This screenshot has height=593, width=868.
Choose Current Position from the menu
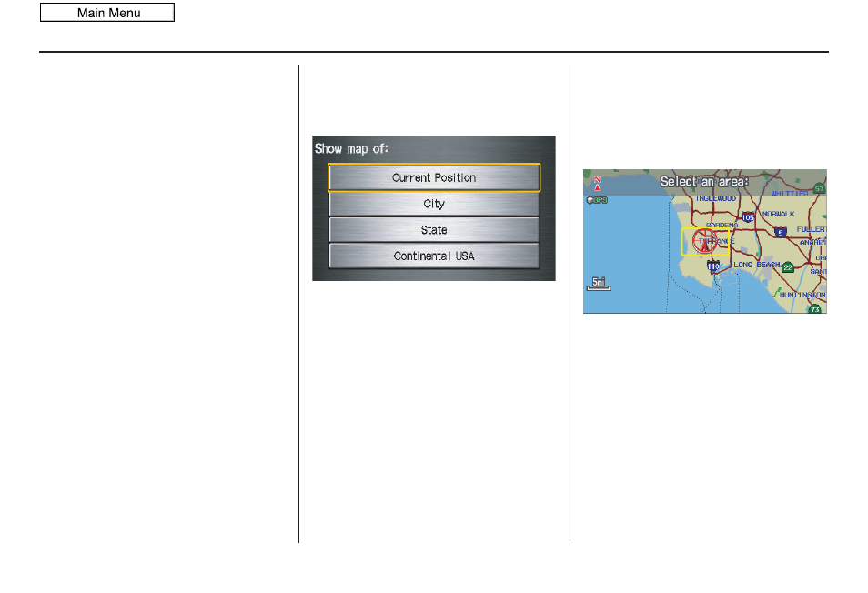433,177
